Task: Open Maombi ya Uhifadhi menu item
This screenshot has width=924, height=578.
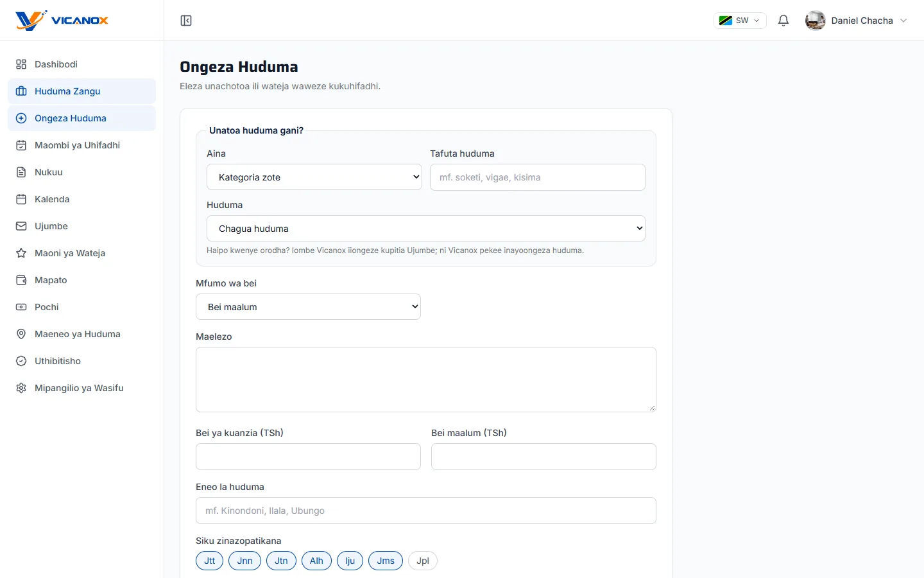Action: pyautogui.click(x=82, y=145)
